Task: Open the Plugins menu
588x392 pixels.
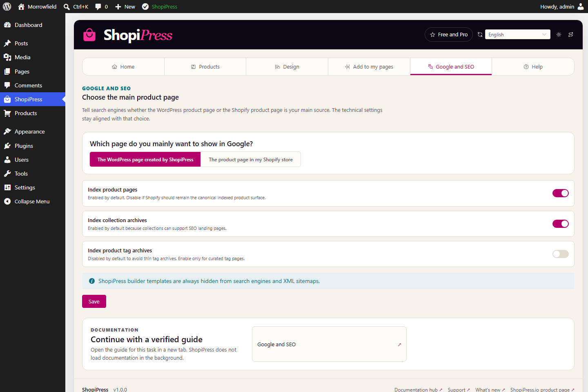Action: click(33, 146)
